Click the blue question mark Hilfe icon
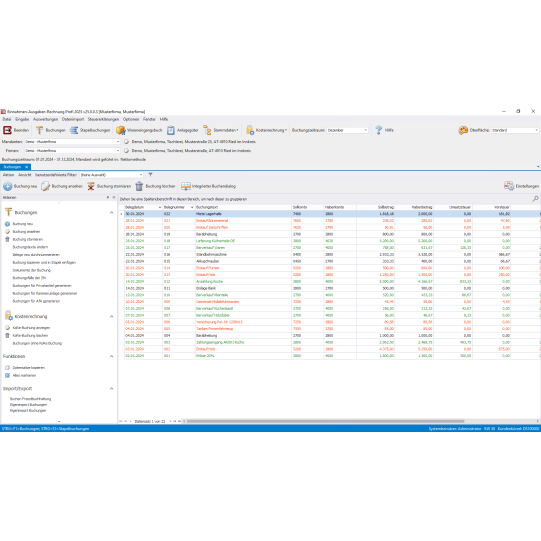Screen dimensions: 541x541 point(378,130)
